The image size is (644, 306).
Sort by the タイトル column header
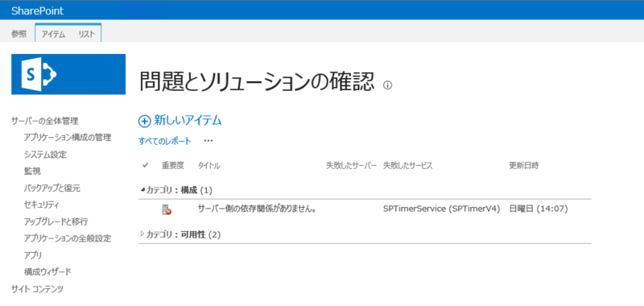pyautogui.click(x=209, y=166)
